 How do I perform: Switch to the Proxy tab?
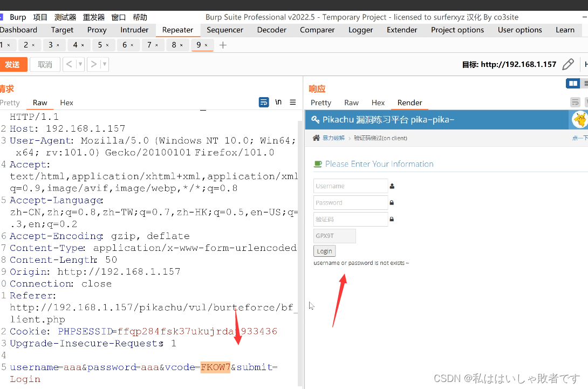click(x=97, y=30)
